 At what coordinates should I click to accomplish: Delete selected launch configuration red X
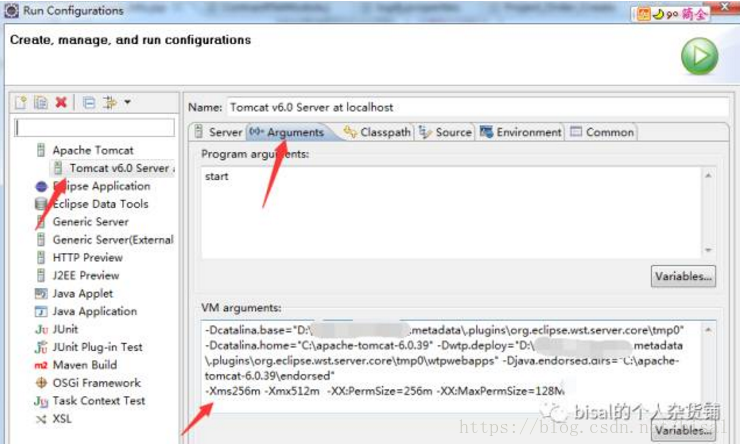61,102
